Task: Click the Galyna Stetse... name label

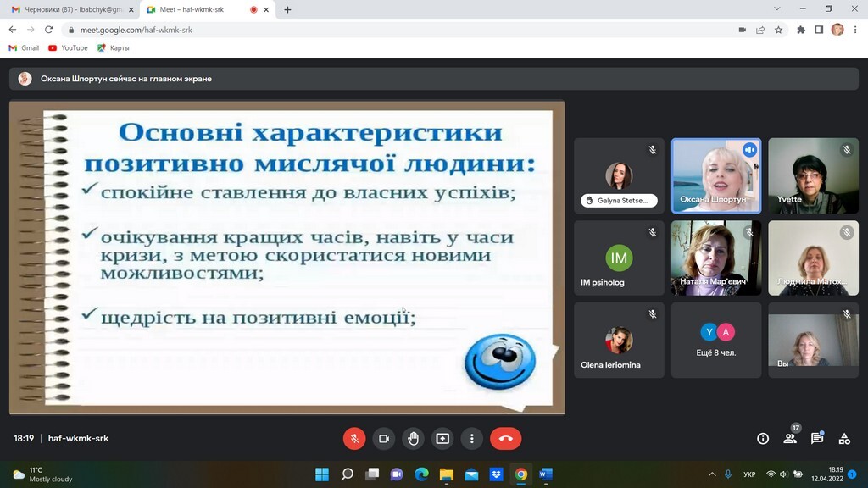Action: (x=619, y=200)
